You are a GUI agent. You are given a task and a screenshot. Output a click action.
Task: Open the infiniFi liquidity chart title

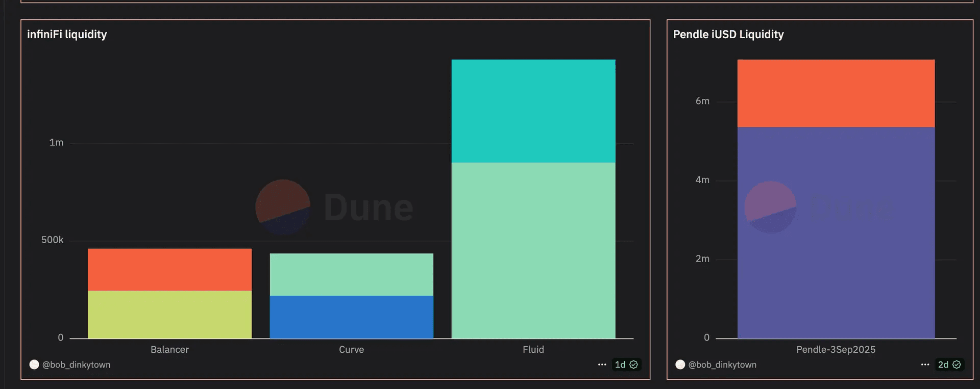coord(67,34)
